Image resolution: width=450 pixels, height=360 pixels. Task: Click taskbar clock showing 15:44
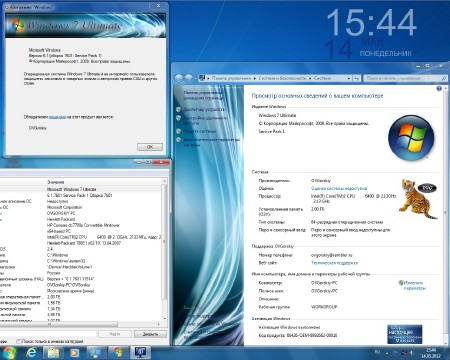[x=431, y=352]
